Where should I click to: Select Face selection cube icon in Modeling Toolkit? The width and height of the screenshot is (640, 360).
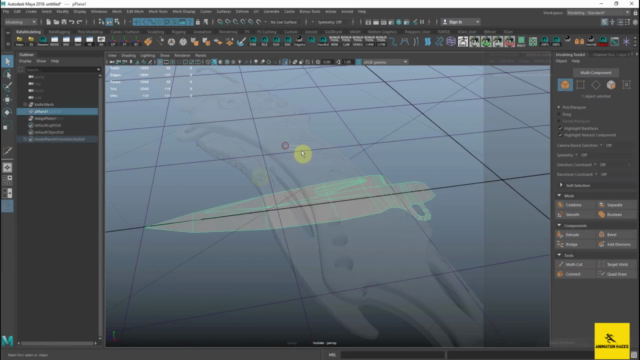(611, 84)
